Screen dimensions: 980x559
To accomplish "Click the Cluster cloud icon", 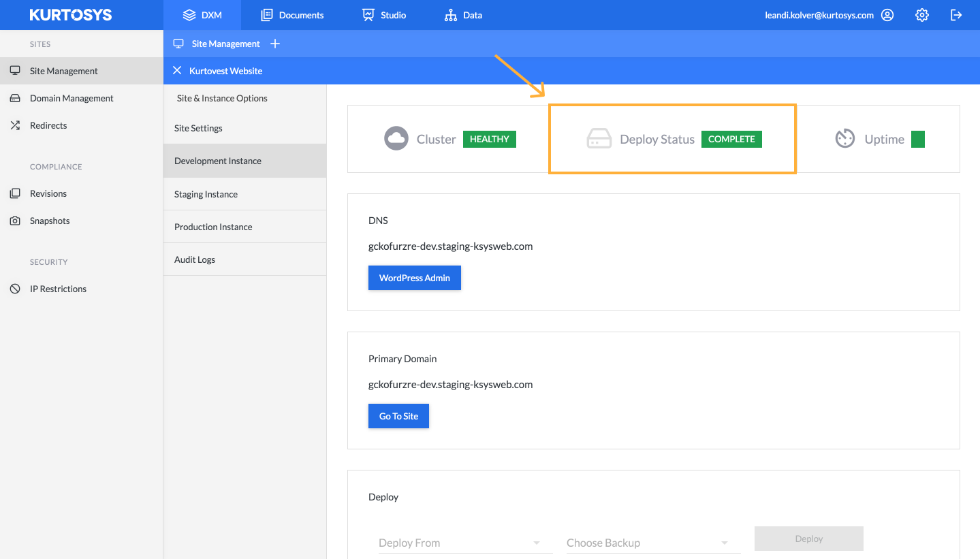I will click(396, 139).
